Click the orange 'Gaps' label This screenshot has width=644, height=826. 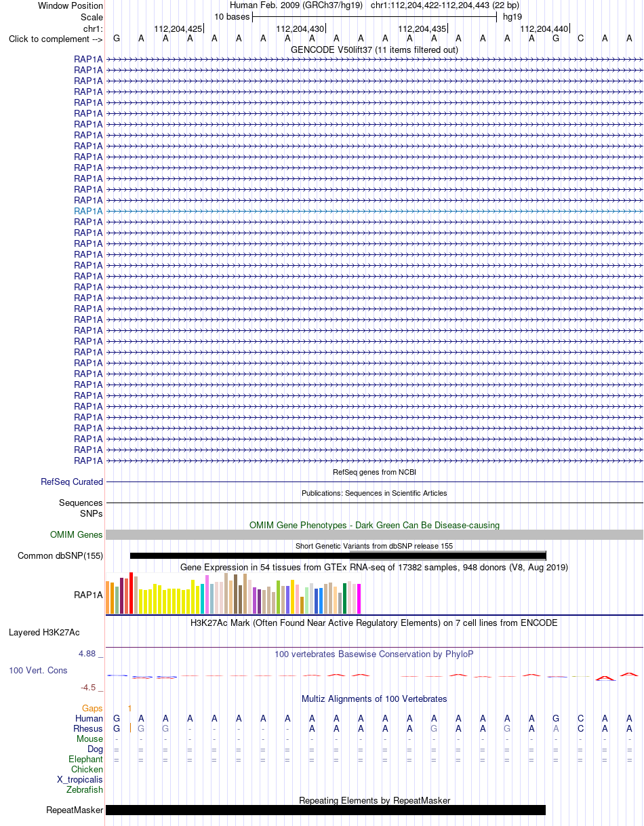click(x=92, y=708)
